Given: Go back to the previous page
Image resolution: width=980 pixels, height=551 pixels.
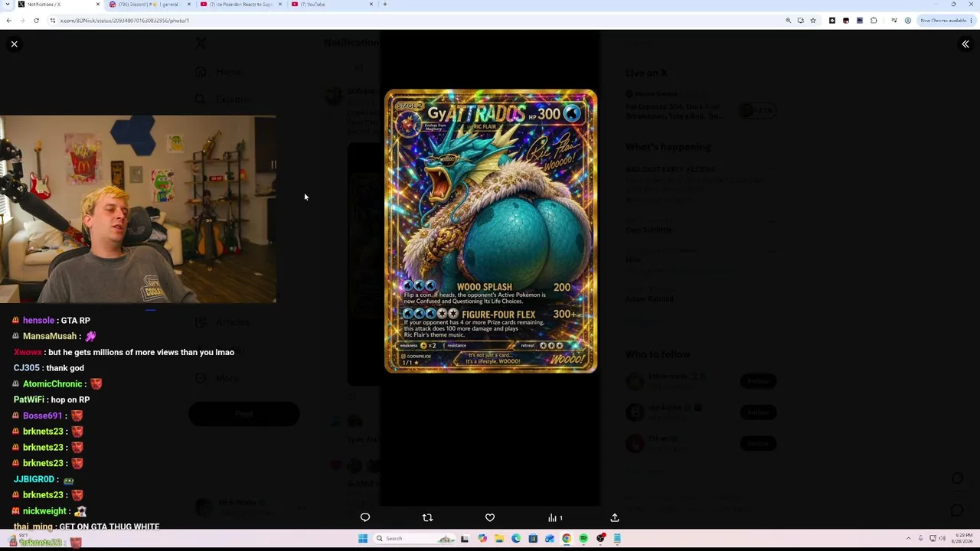Looking at the screenshot, I should pyautogui.click(x=8, y=21).
